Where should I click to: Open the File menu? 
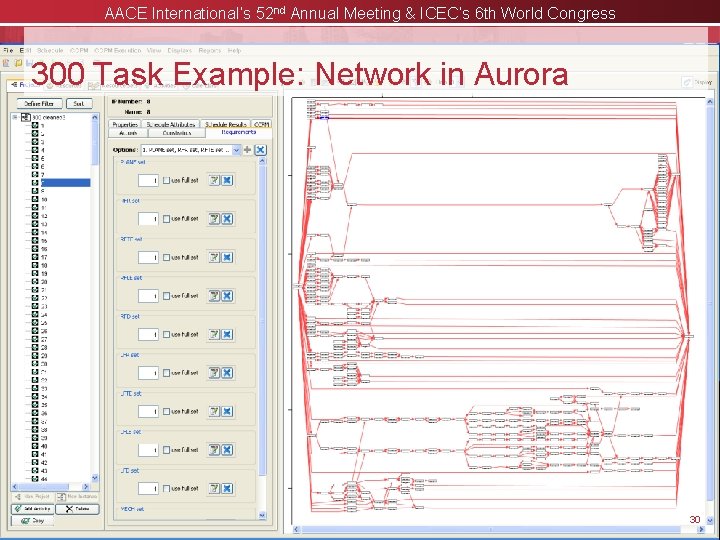pos(8,50)
